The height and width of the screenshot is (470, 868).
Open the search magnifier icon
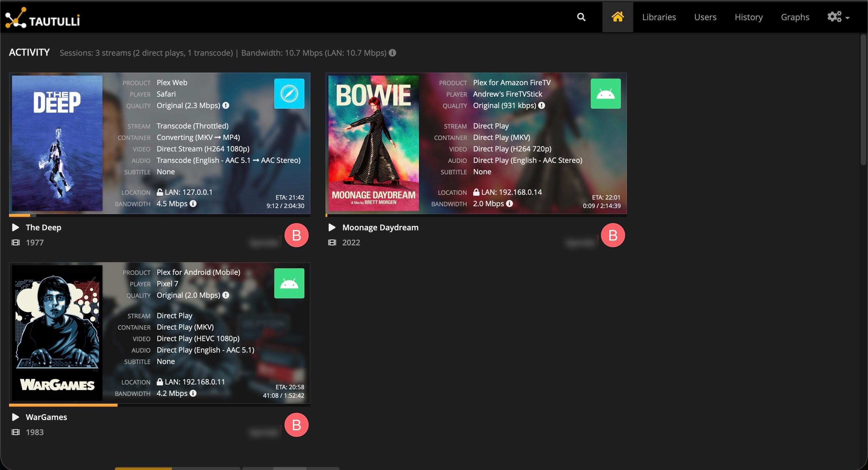click(x=581, y=17)
